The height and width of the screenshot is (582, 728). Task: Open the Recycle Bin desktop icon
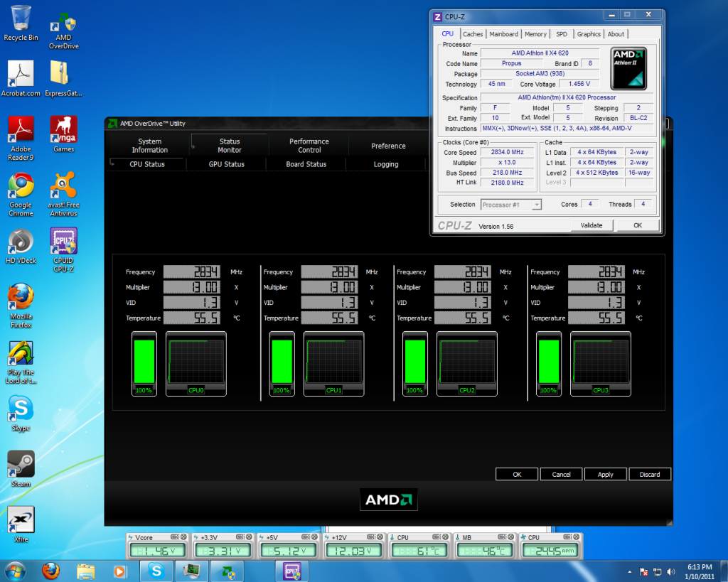(x=21, y=23)
